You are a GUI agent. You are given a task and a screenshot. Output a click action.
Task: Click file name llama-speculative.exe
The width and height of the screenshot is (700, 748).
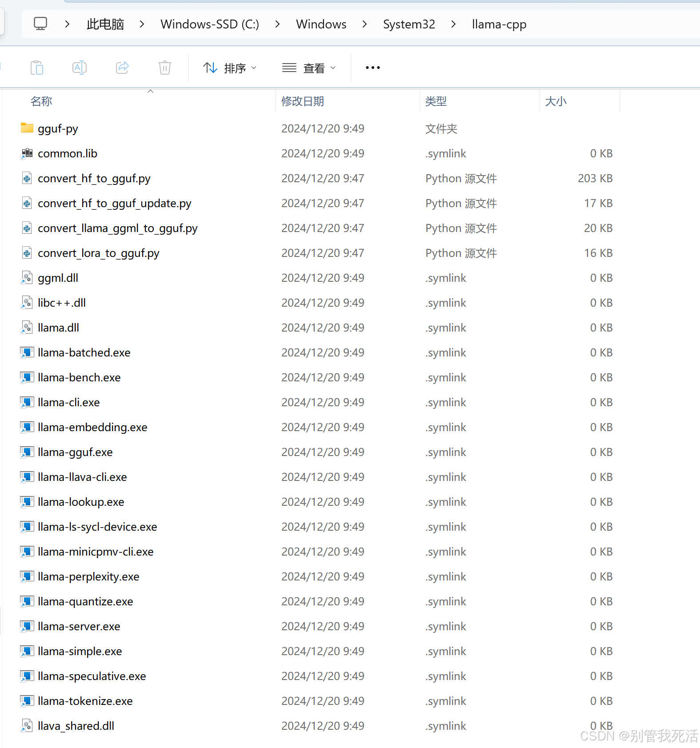tap(92, 676)
